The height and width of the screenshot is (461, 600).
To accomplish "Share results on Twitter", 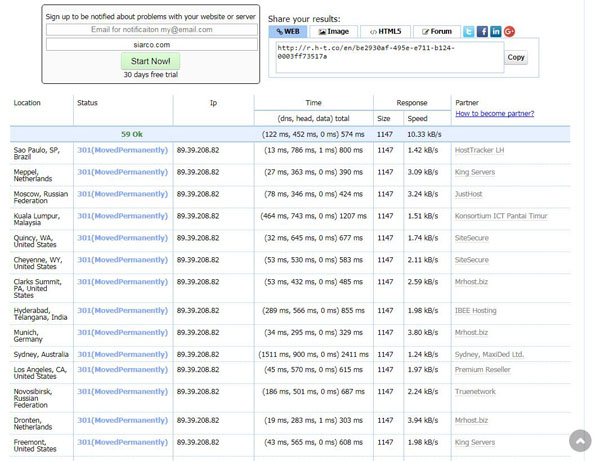I will tap(468, 31).
